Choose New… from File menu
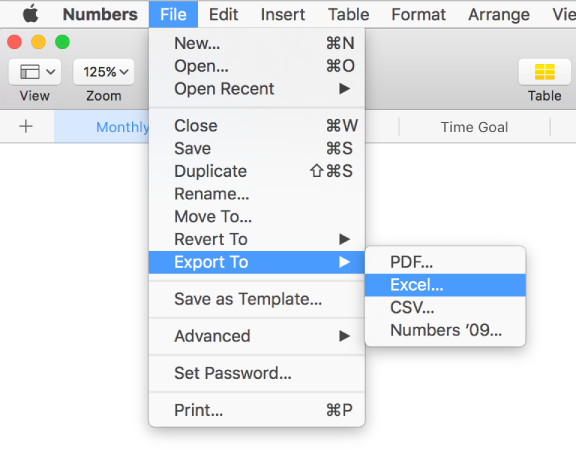 point(257,43)
